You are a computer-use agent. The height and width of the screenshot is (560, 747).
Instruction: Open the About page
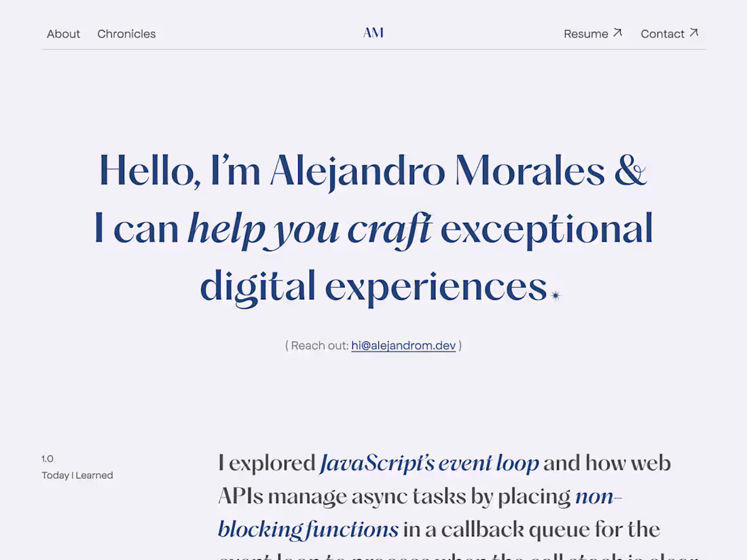[x=63, y=33]
